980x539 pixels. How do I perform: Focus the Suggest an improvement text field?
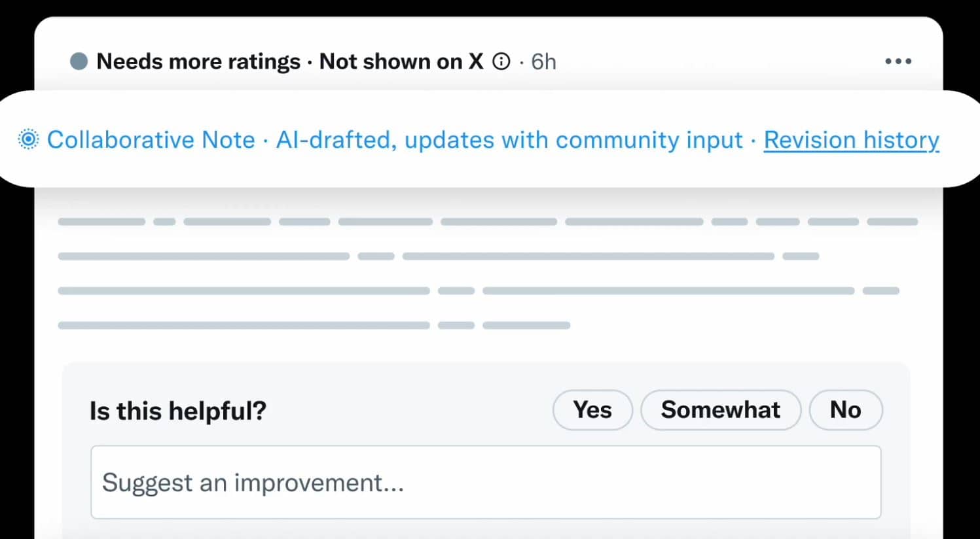click(485, 483)
